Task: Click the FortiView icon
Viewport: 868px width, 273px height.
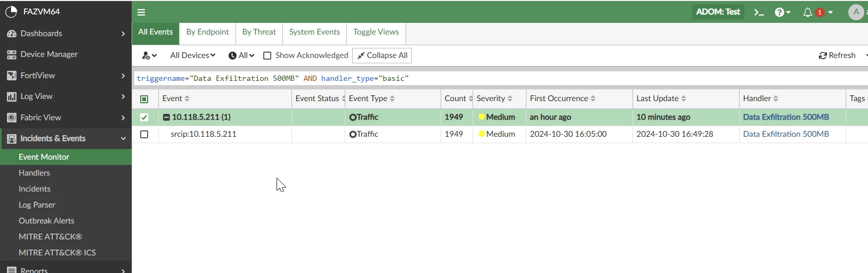Action: pos(12,76)
